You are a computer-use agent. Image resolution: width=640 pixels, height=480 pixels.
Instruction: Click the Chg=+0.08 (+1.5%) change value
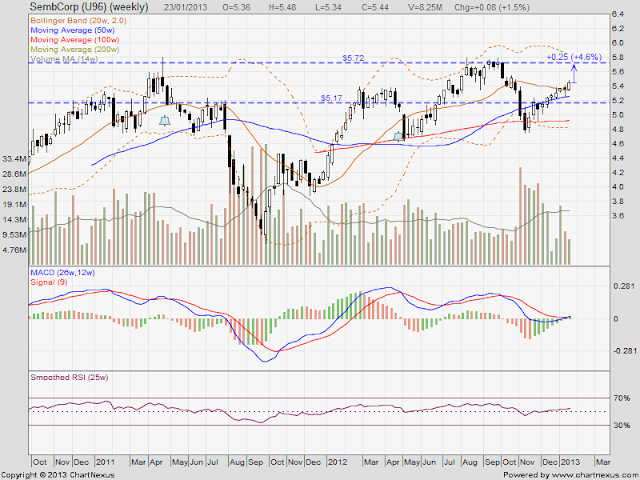coord(491,7)
